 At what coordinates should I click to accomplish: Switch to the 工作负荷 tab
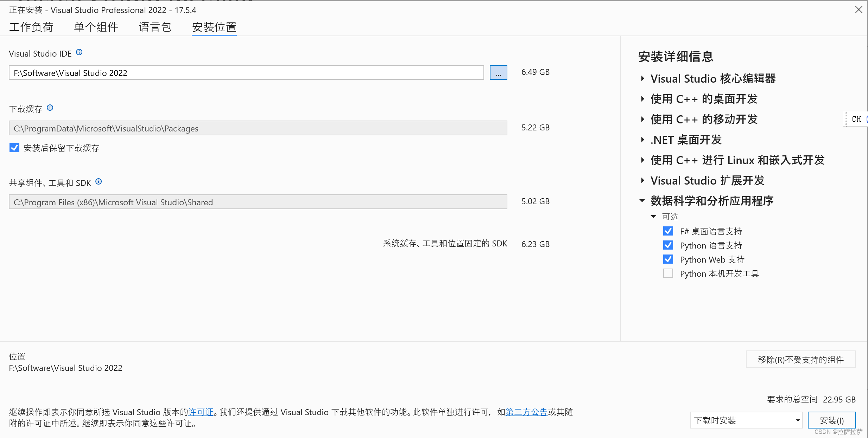[x=31, y=27]
